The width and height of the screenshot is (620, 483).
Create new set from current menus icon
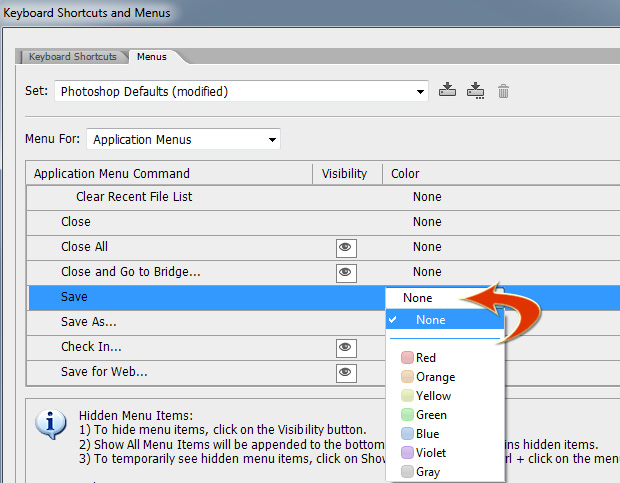pos(475,91)
